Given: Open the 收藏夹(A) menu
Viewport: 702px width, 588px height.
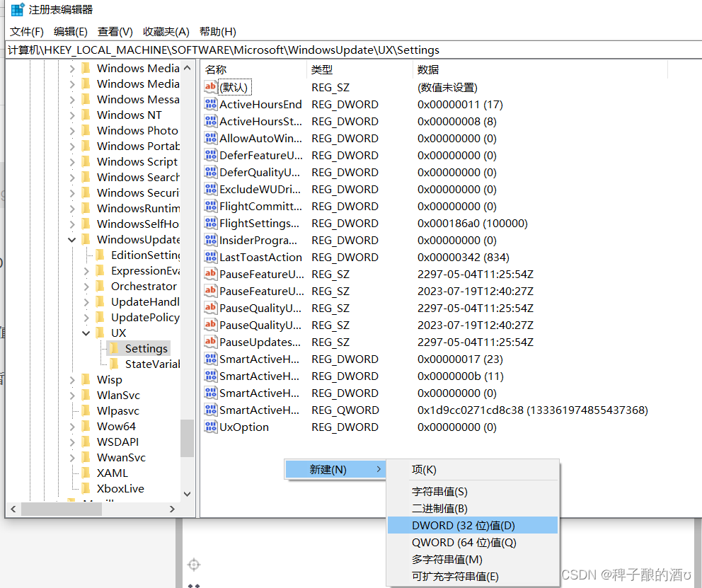Looking at the screenshot, I should point(166,32).
